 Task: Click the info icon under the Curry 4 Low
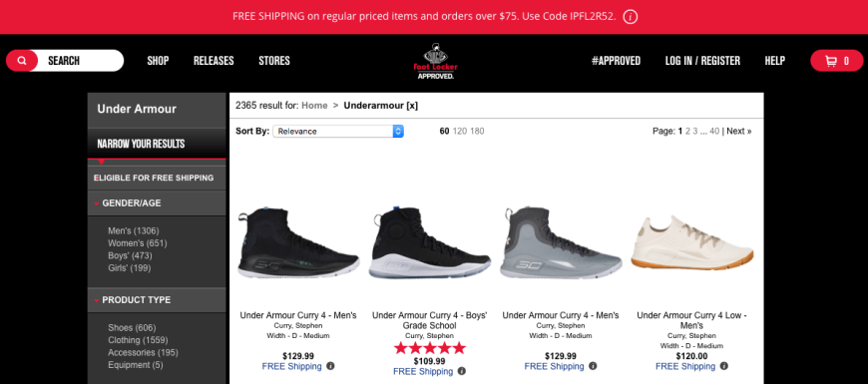pos(724,366)
